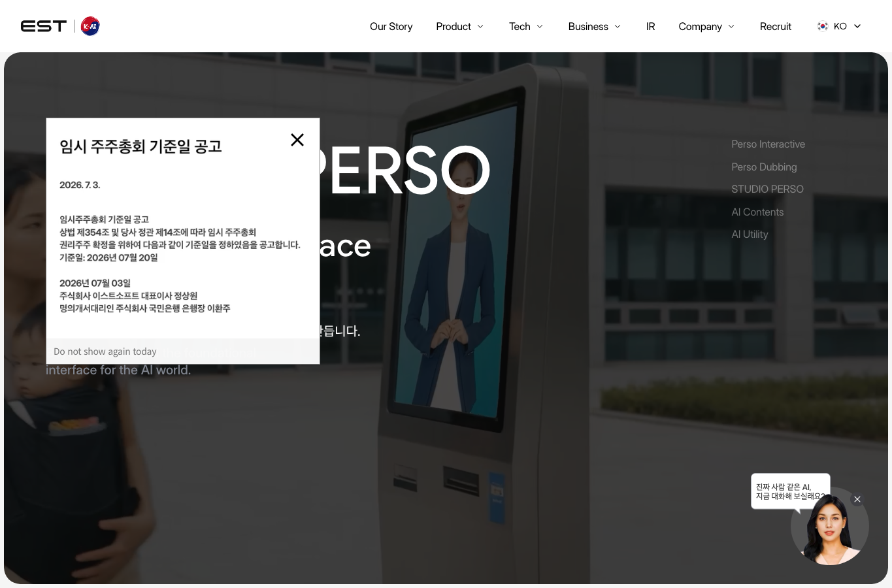
Task: Open the KO language selector
Action: coord(839,26)
